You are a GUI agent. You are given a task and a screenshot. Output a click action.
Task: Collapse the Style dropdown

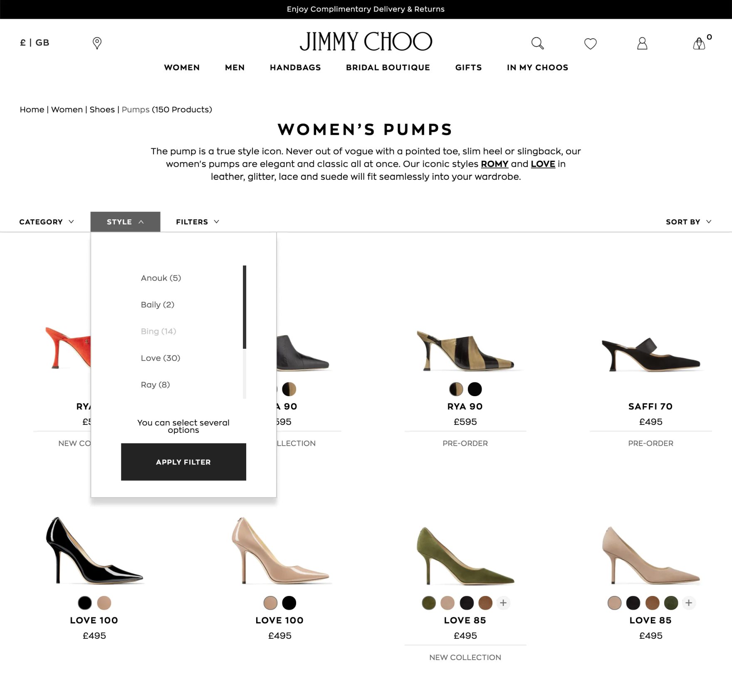[x=125, y=222]
